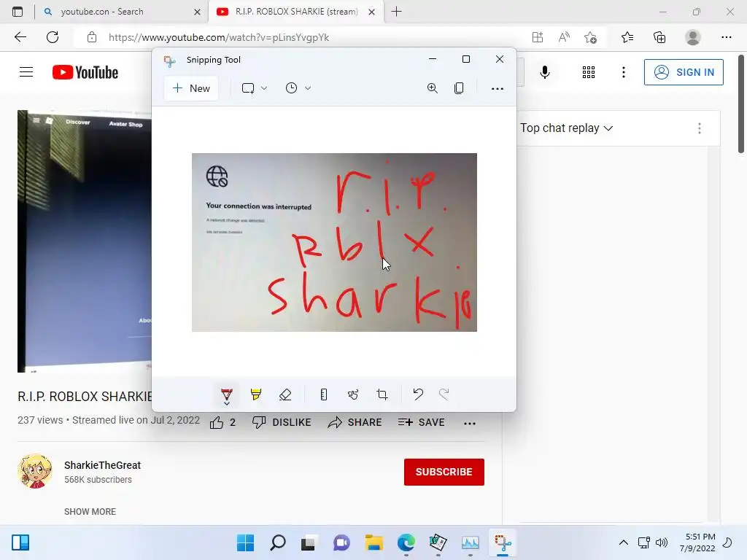Open Edge app available icon
747x560 pixels.
538,37
